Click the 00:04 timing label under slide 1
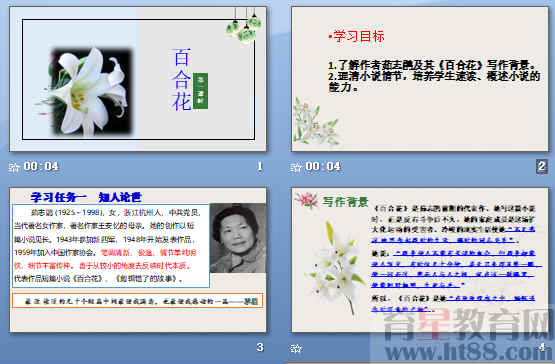The height and width of the screenshot is (364, 555). (x=41, y=166)
